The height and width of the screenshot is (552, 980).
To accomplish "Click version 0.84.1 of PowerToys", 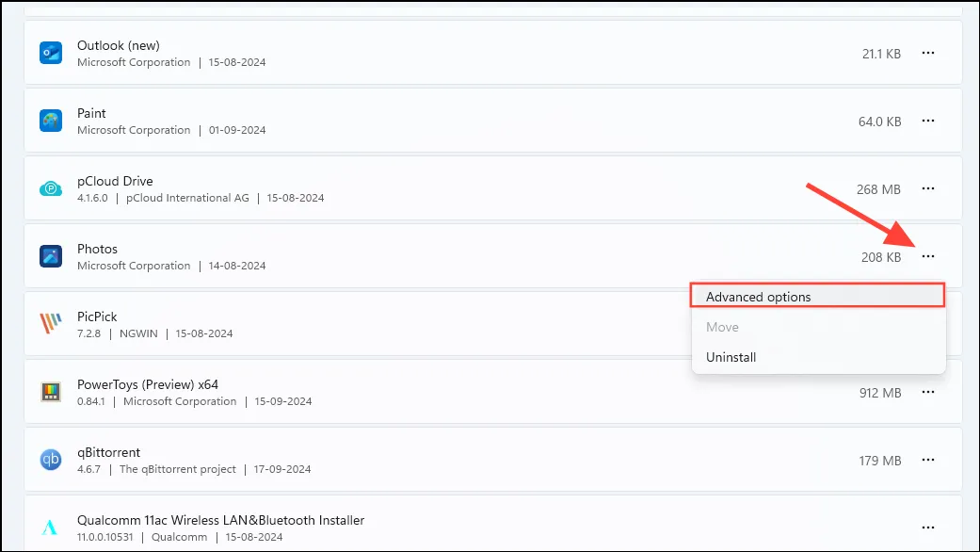I will point(91,401).
